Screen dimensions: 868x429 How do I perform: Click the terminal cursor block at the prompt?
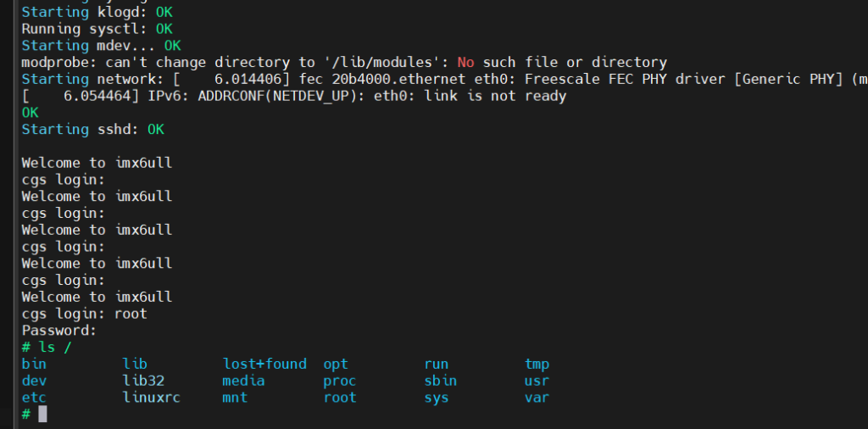[x=42, y=415]
